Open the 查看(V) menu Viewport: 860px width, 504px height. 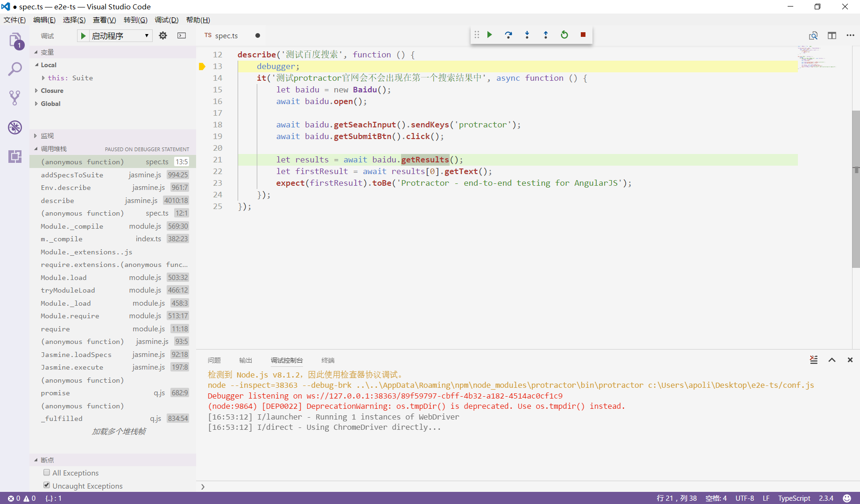tap(105, 20)
